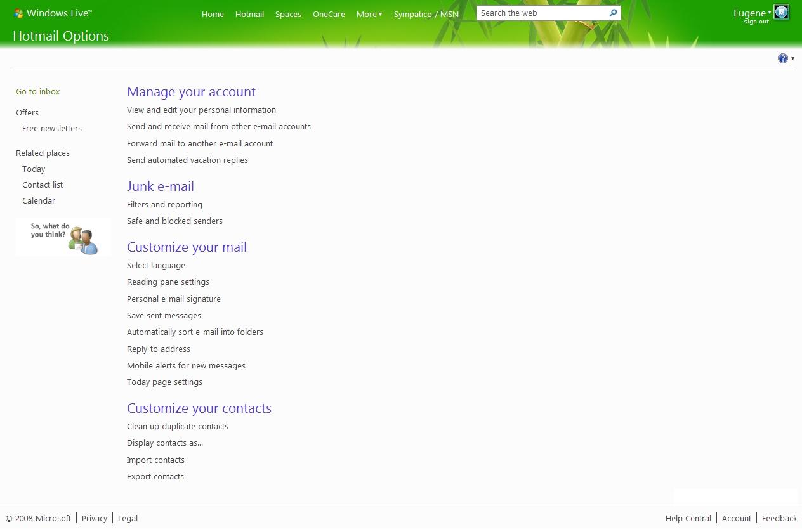Screen dimensions: 802x532
Task: Open Mobile alerts for new messages
Action: point(186,365)
